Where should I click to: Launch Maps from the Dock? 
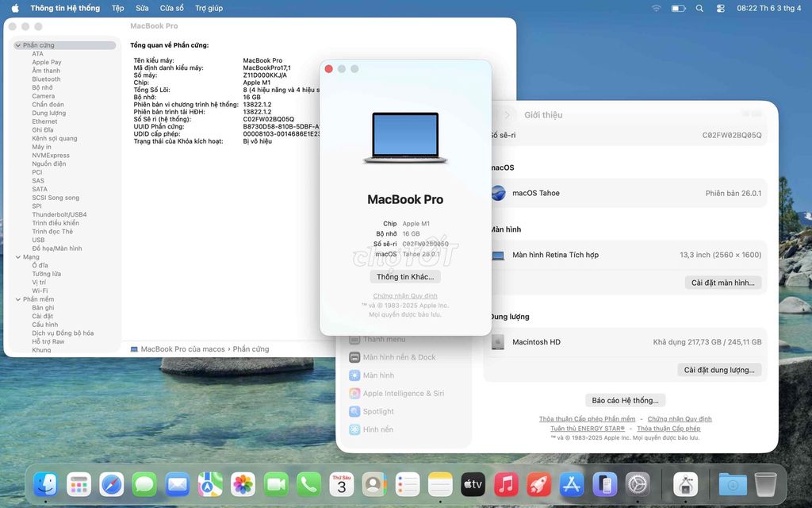210,485
